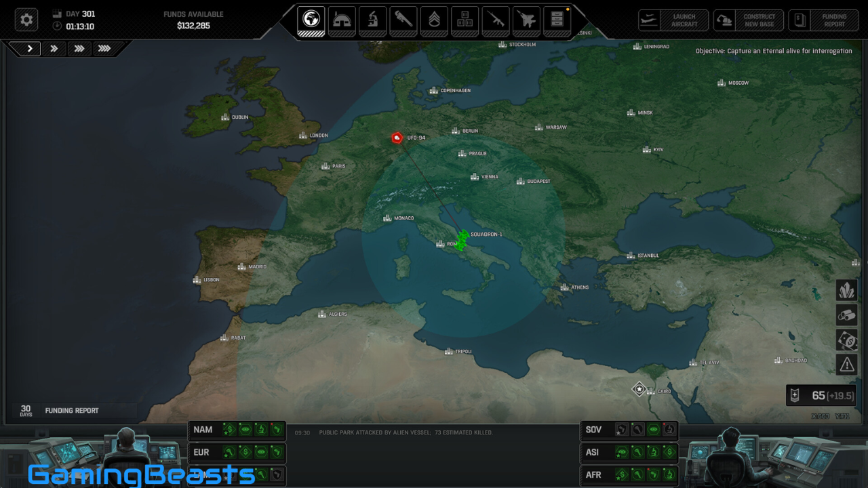The width and height of the screenshot is (868, 488).
Task: Toggle the resource canisters map overlay
Action: click(847, 315)
